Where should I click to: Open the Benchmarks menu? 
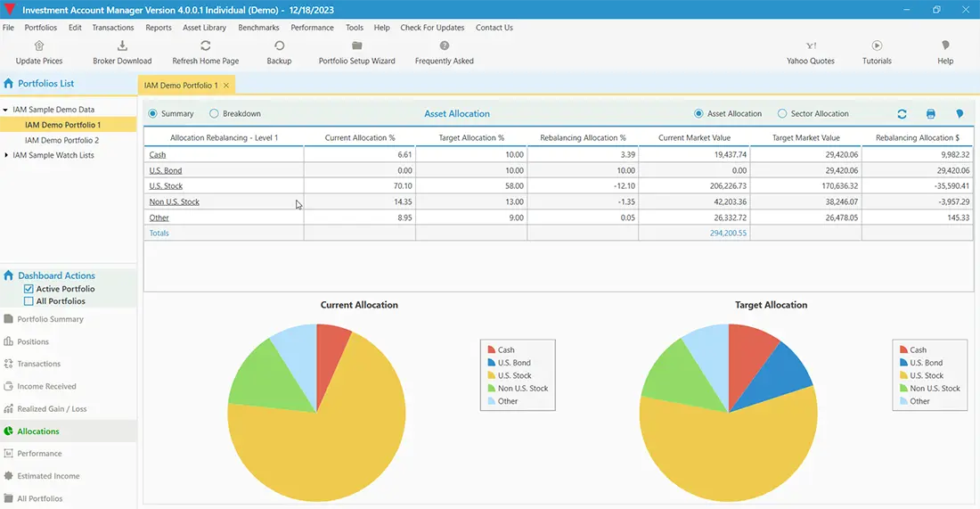(x=258, y=28)
